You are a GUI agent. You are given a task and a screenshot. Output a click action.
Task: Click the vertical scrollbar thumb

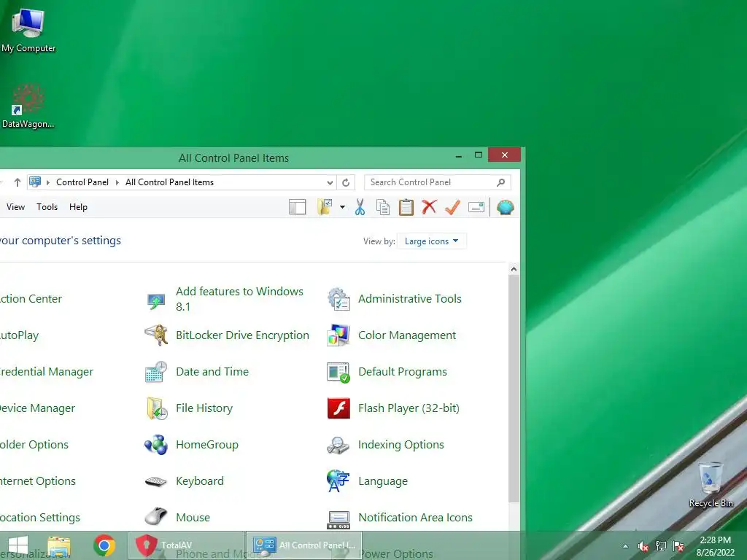point(514,389)
